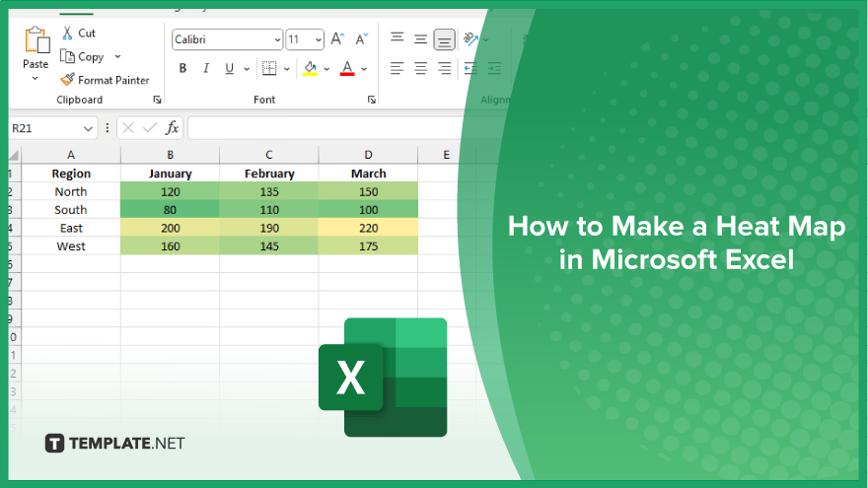868x488 pixels.
Task: Open Clipboard dialog launcher
Action: tap(157, 100)
